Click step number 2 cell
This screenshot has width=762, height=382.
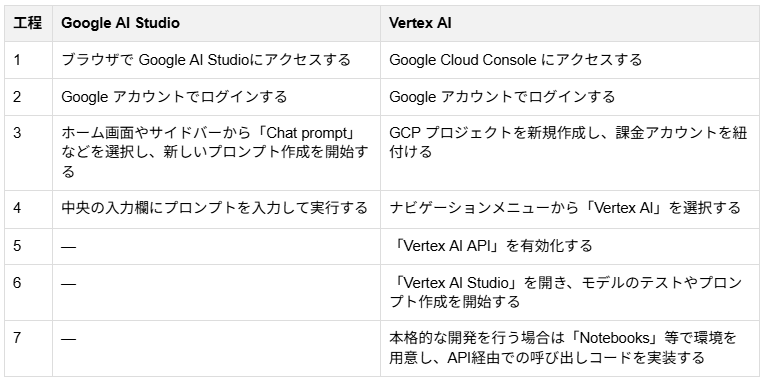click(28, 97)
